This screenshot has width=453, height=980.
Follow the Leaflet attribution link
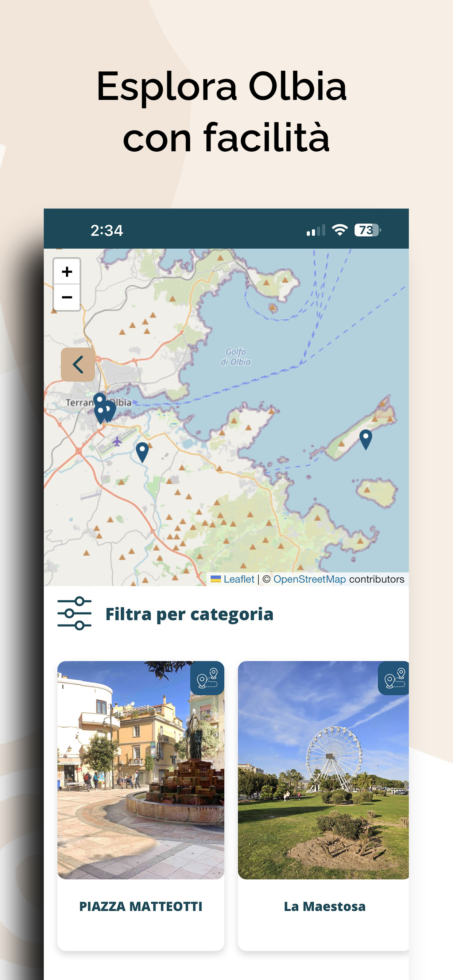pyautogui.click(x=239, y=579)
